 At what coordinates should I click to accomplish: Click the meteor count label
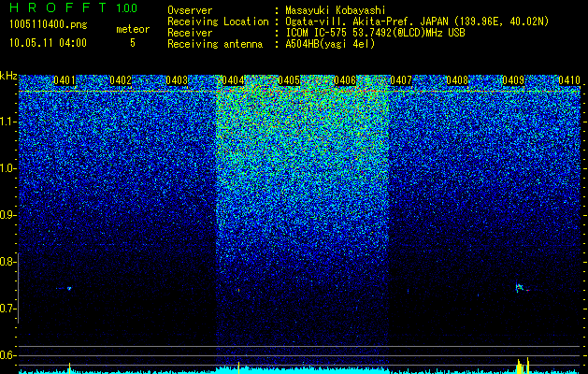[x=133, y=29]
